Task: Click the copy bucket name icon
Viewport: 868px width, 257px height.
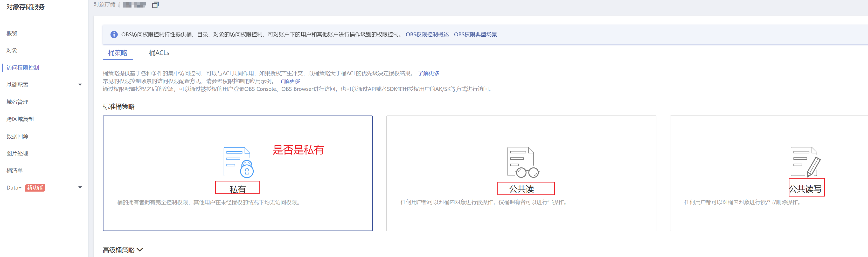Action: coord(155,5)
